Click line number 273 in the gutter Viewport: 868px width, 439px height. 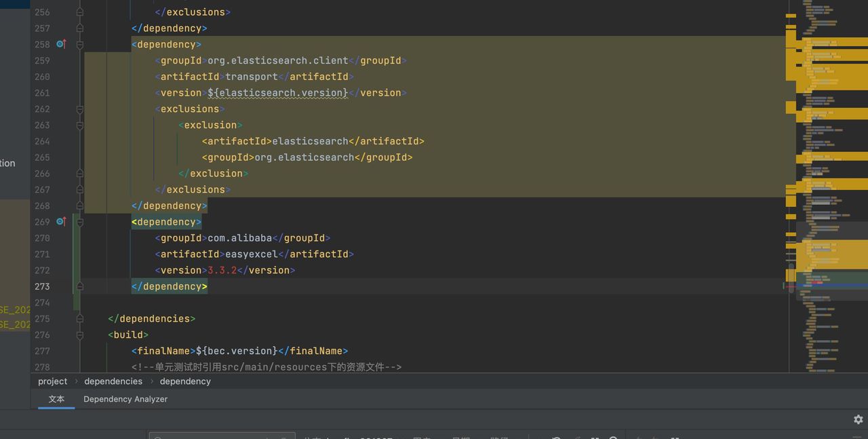tap(42, 286)
